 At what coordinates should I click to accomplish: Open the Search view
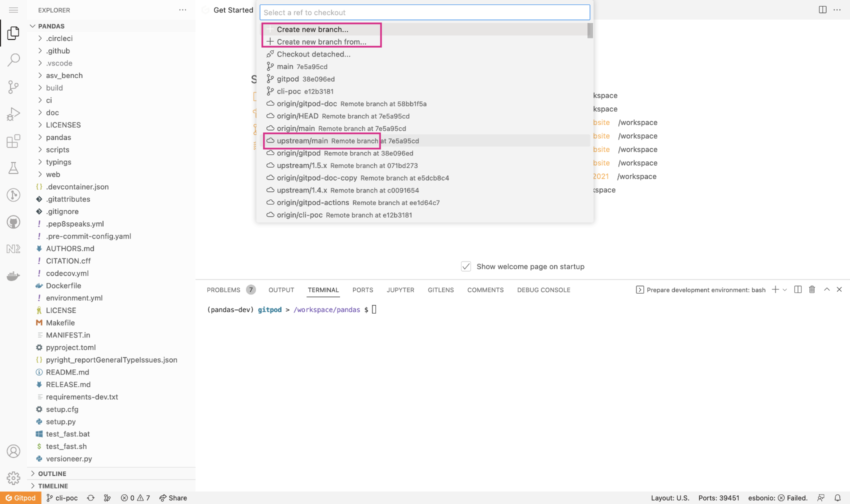[13, 60]
